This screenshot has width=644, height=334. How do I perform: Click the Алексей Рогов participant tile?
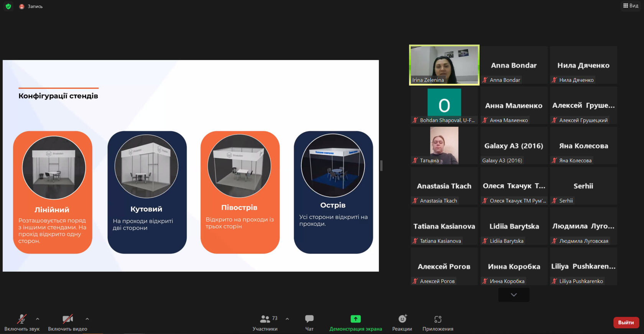click(444, 267)
